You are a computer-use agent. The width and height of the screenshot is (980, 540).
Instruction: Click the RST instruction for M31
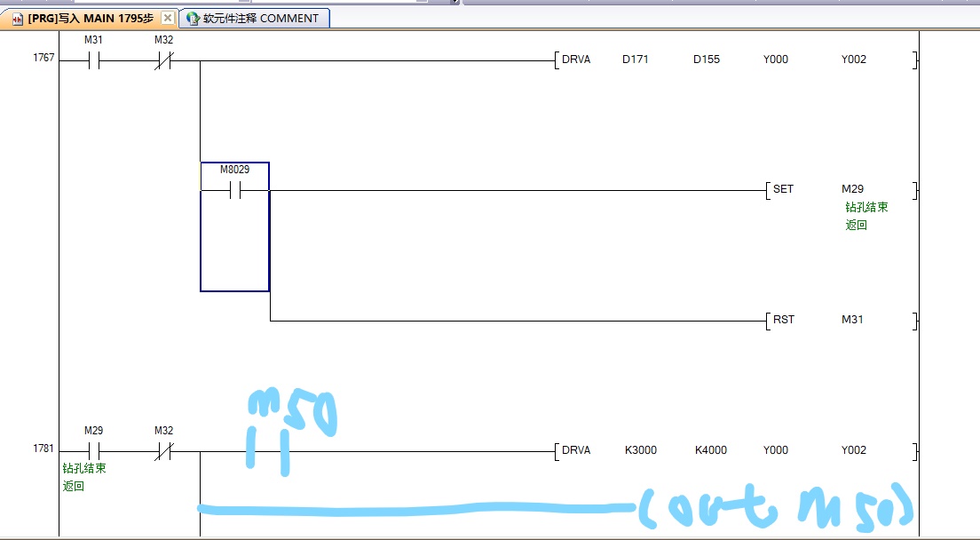(783, 320)
